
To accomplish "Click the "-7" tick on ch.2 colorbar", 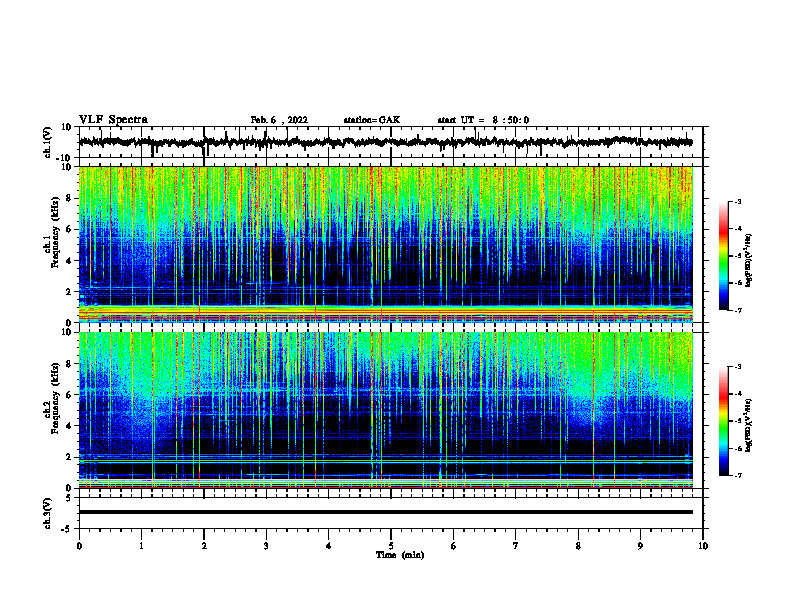I will 738,475.
